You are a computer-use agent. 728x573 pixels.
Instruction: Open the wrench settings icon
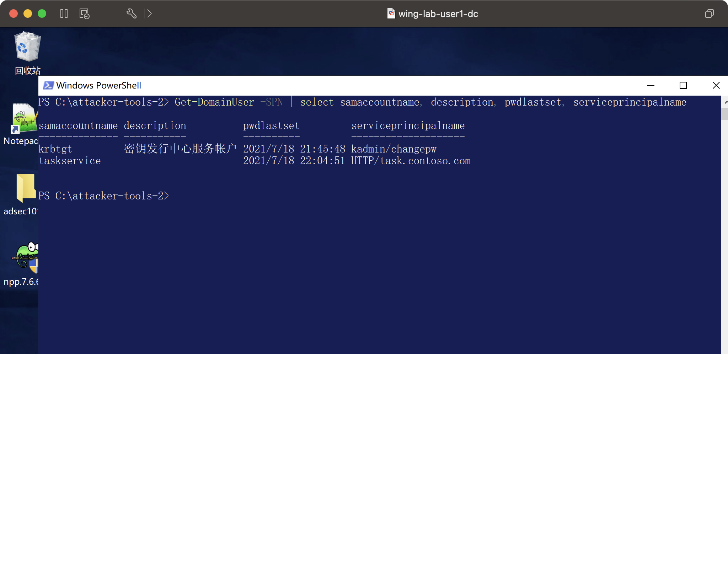tap(132, 14)
